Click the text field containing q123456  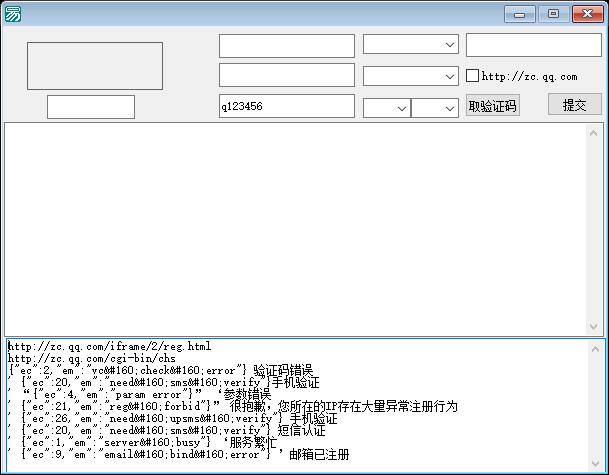tap(286, 106)
